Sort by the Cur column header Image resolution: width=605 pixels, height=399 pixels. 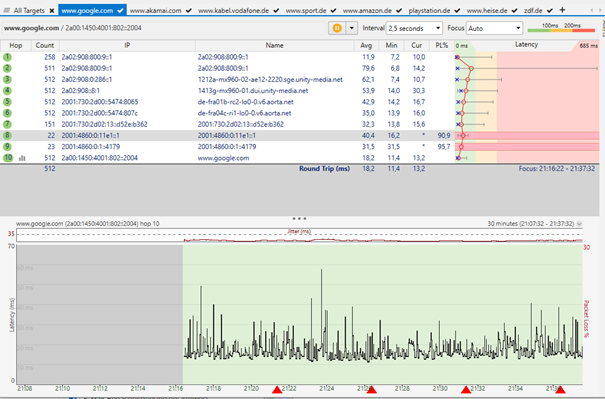[416, 46]
